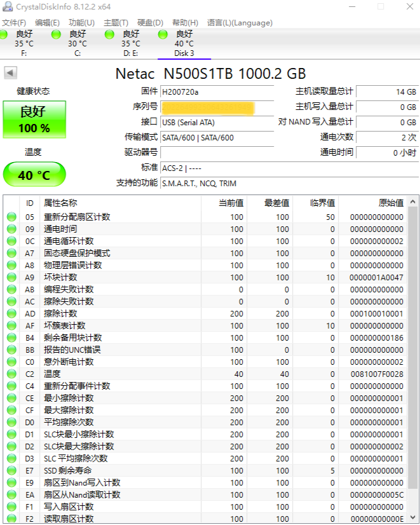420x525 pixels.
Task: Click the host reads total 14 GB value
Action: pos(387,92)
